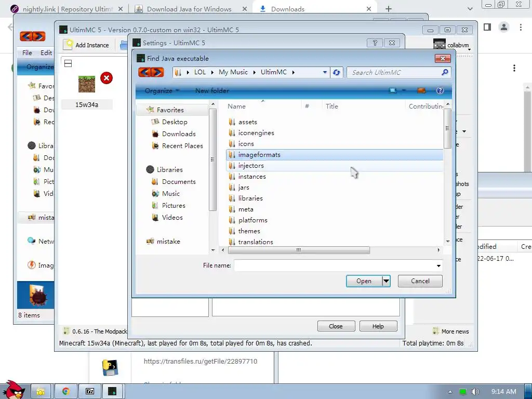The image size is (532, 399).
Task: Expand the breadcrumb arrow after UltimMC
Action: coord(293,72)
